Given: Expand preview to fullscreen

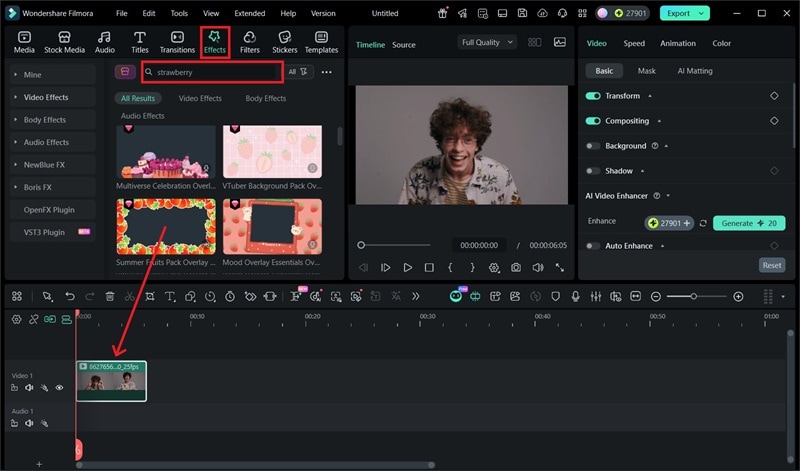Looking at the screenshot, I should coord(560,267).
